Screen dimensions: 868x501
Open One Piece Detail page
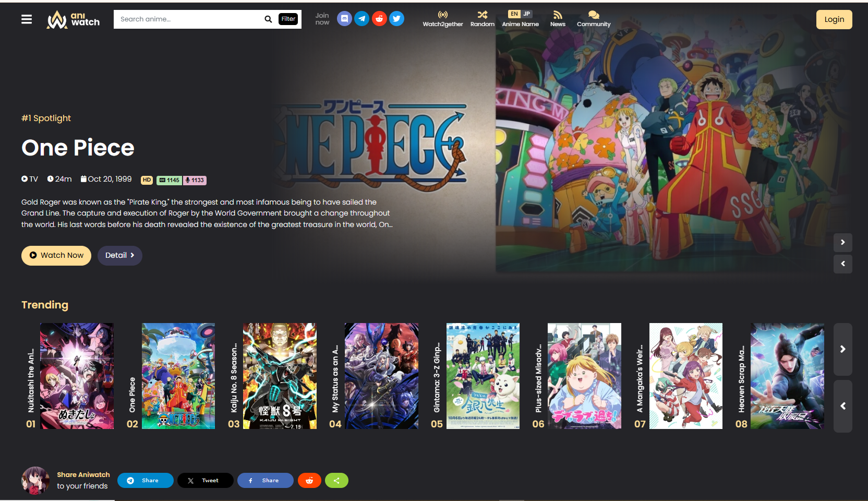(x=120, y=256)
